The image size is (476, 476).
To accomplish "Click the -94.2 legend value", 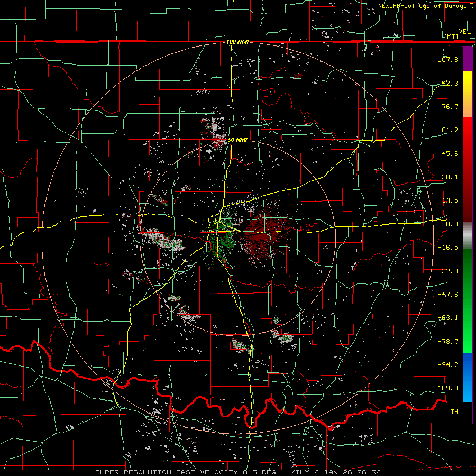I will tap(448, 364).
